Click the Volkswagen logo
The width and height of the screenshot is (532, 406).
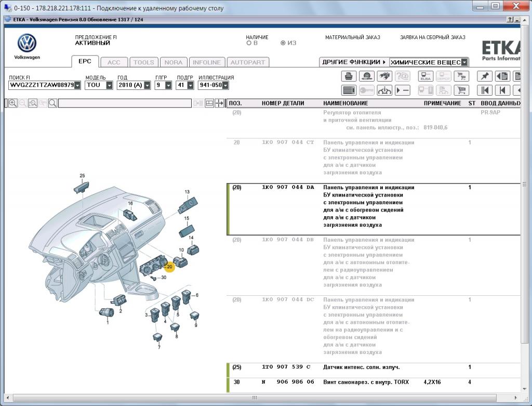click(x=27, y=43)
